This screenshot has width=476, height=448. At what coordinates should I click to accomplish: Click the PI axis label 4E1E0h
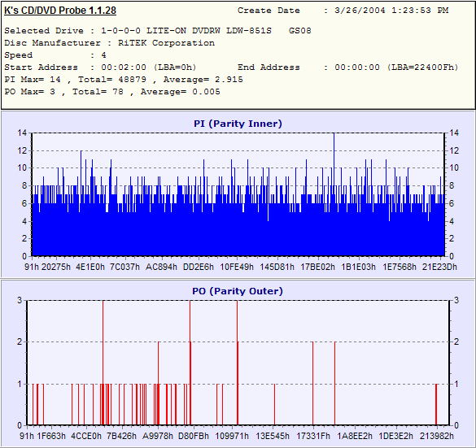tap(90, 267)
